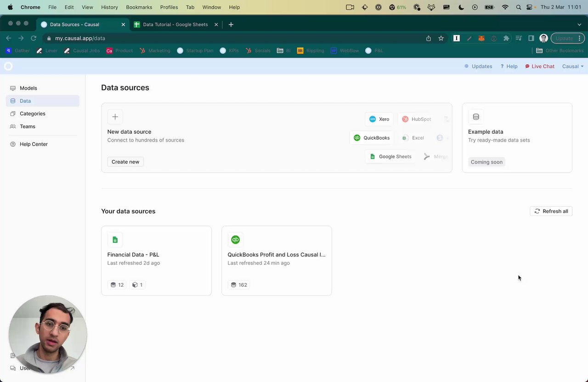Viewport: 588px width, 382px height.
Task: Open the Webflow bookmark
Action: (345, 51)
